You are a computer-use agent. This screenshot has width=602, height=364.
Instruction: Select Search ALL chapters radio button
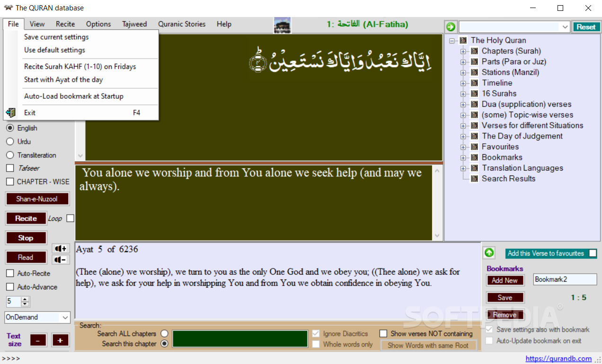click(164, 334)
